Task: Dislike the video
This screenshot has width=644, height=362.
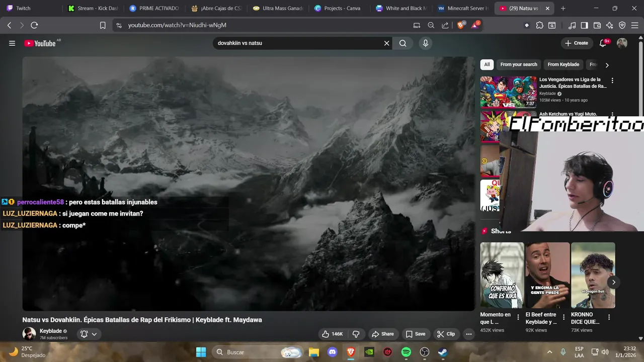Action: (356, 334)
